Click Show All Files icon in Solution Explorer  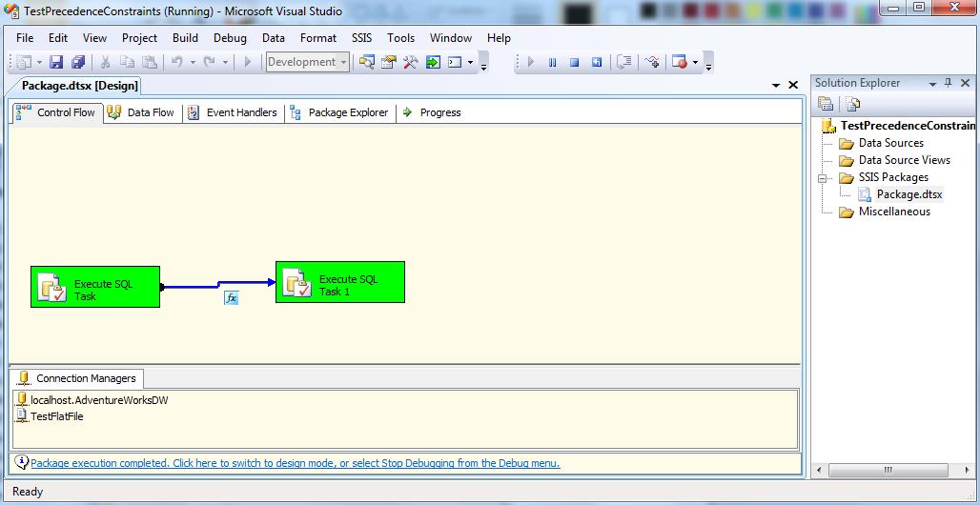(x=852, y=105)
